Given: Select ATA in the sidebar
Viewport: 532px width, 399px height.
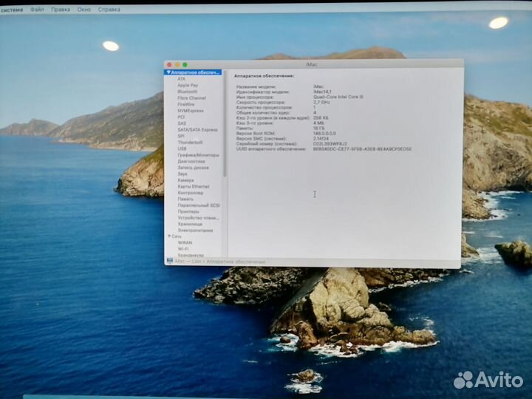Looking at the screenshot, I should pyautogui.click(x=181, y=79).
